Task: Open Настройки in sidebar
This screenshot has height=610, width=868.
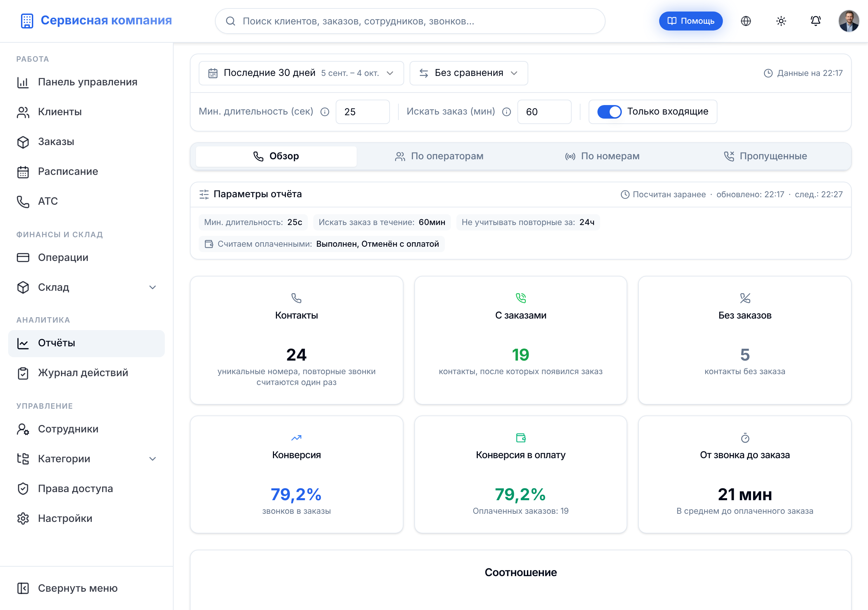Action: pyautogui.click(x=86, y=518)
